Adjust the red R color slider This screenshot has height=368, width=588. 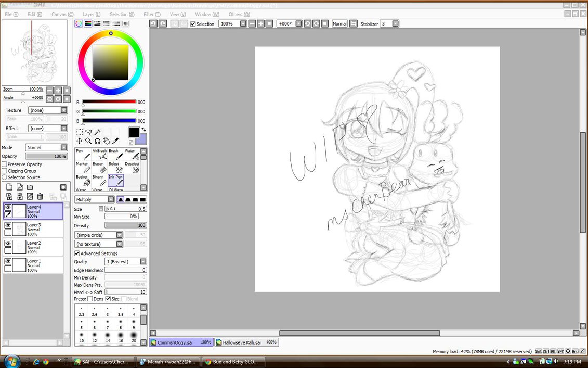click(109, 102)
